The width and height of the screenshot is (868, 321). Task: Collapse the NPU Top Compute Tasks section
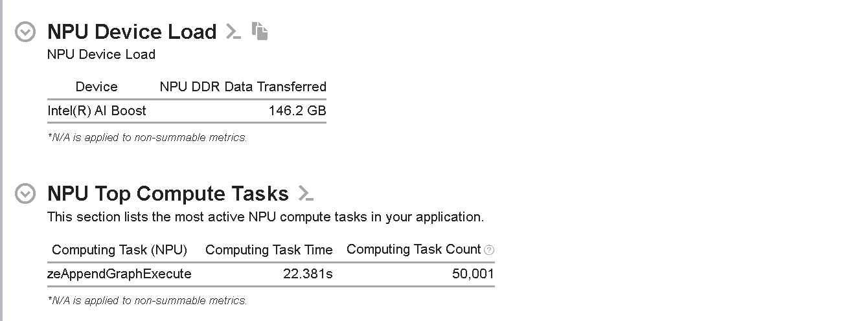25,194
